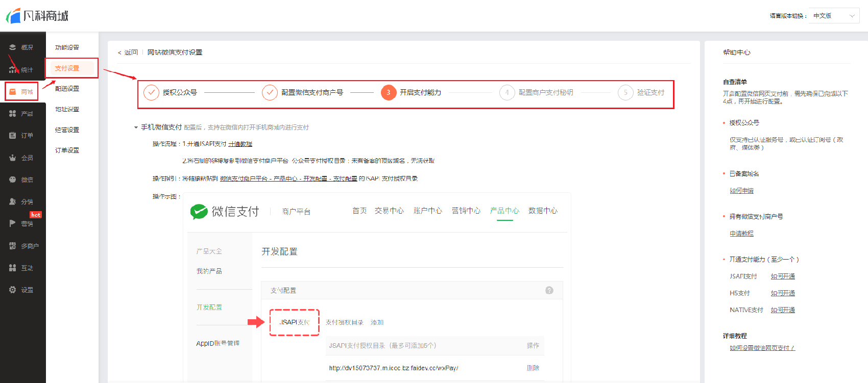Open the 经营设置 submenu item

coord(67,130)
